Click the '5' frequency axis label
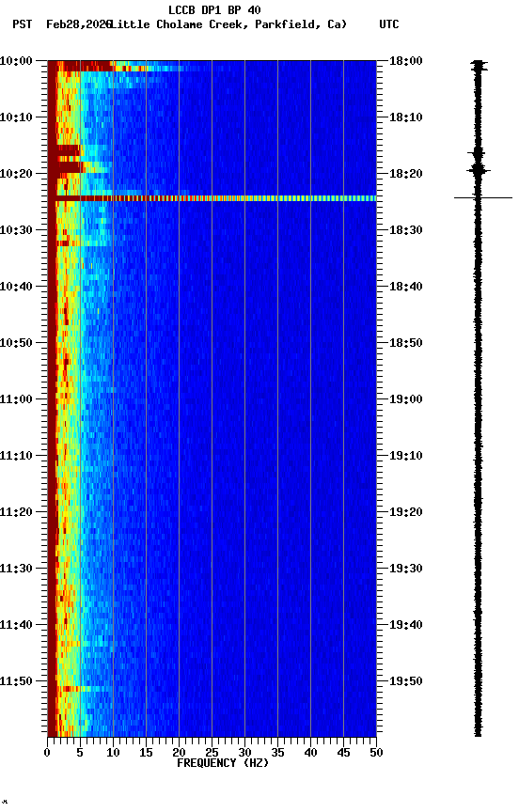This screenshot has width=519, height=812. click(x=80, y=753)
